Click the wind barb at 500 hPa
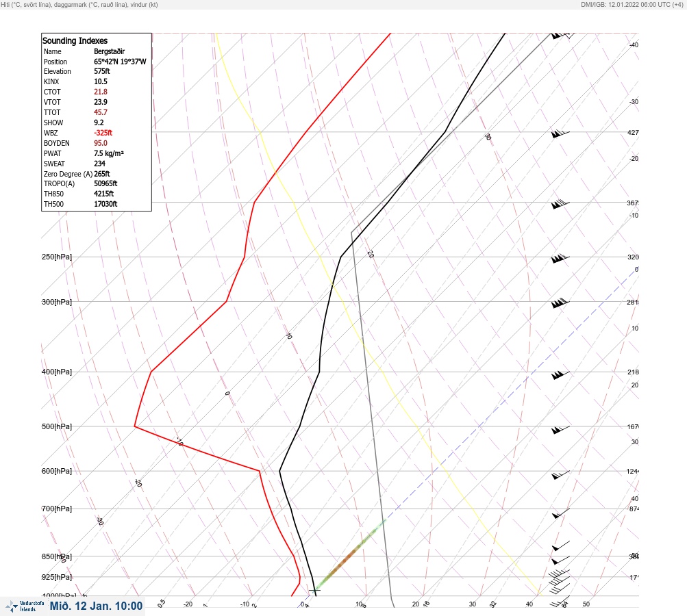Screen dimensions: 687x616 (x=561, y=430)
